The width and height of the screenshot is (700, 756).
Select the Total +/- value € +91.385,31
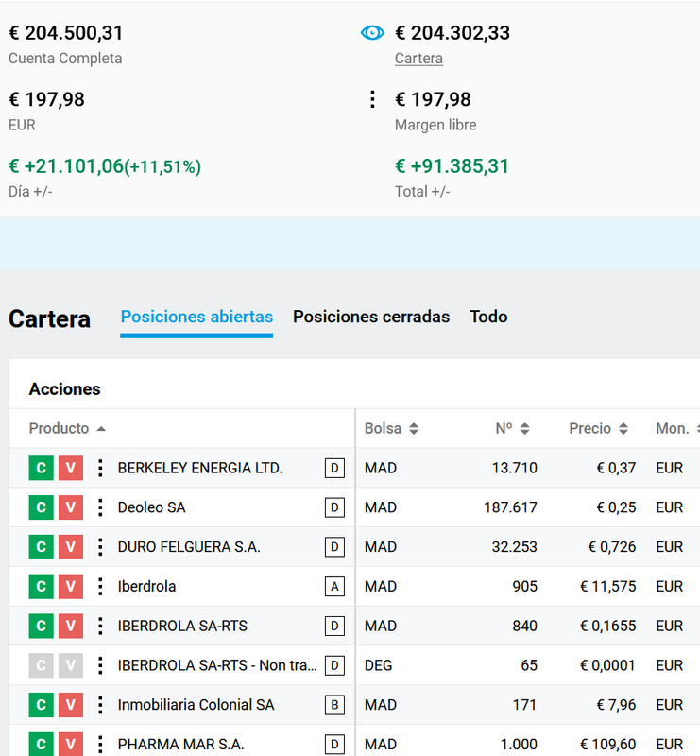pos(452,166)
